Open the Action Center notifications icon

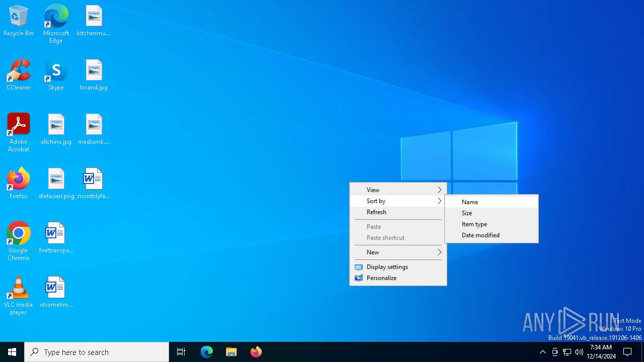[x=628, y=352]
